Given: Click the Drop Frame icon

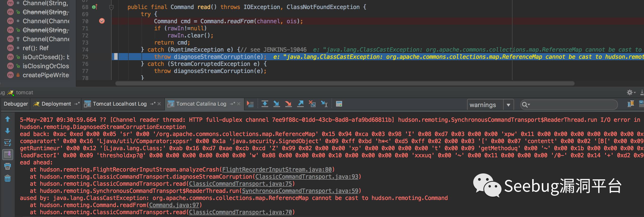Looking at the screenshot, I should (x=312, y=104).
